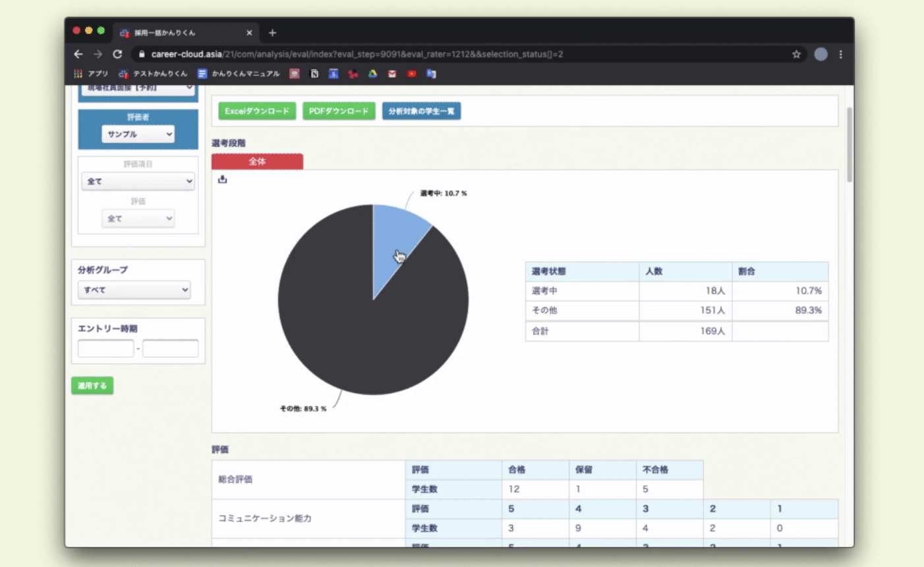924x567 pixels.
Task: Click the blue 選考中 pie chart slice
Action: (395, 237)
